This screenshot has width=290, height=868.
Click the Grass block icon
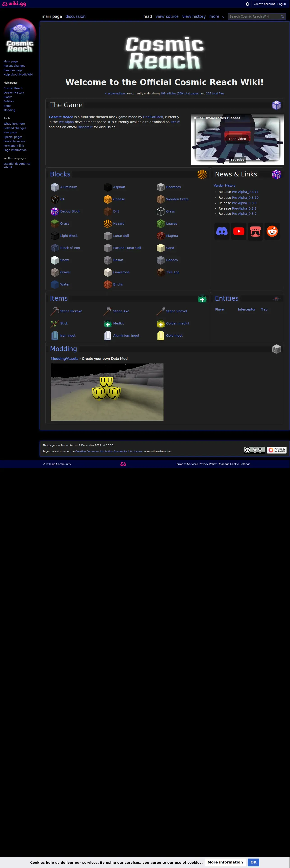click(x=55, y=223)
